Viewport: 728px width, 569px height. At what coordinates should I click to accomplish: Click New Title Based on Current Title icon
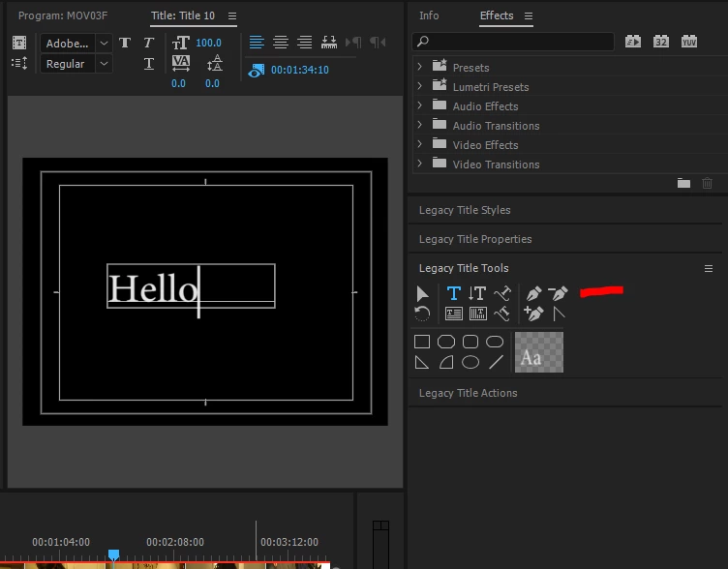pos(19,43)
